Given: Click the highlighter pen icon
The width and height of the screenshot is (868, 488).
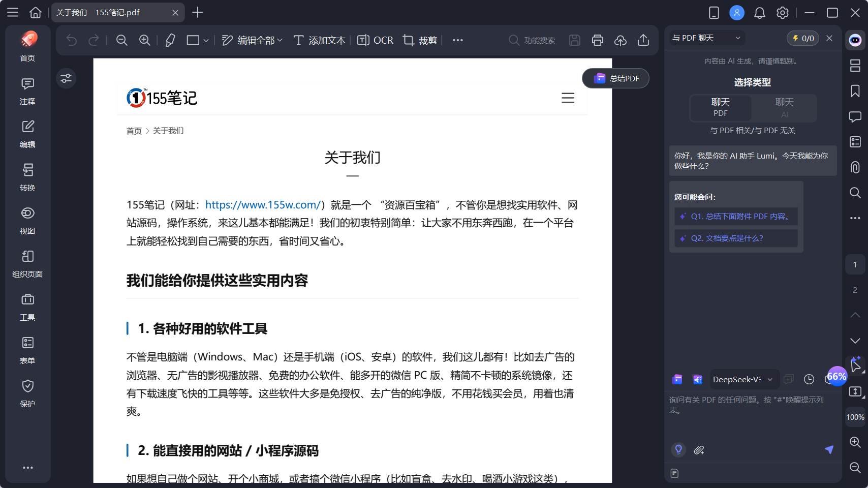Looking at the screenshot, I should 170,40.
